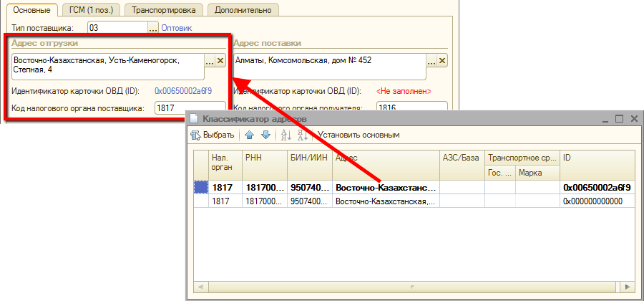Open the Оптовик supplier type link
Screen dimensions: 644x301
pyautogui.click(x=177, y=28)
